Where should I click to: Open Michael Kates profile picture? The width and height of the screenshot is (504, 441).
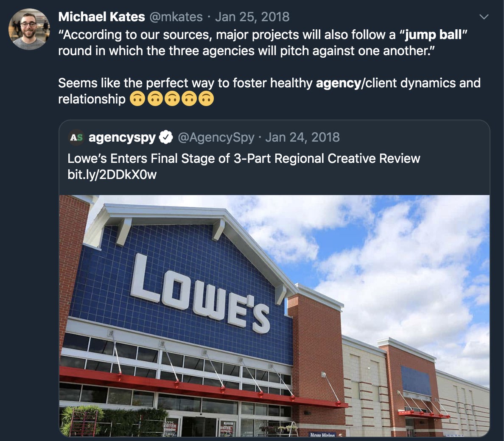[x=29, y=29]
